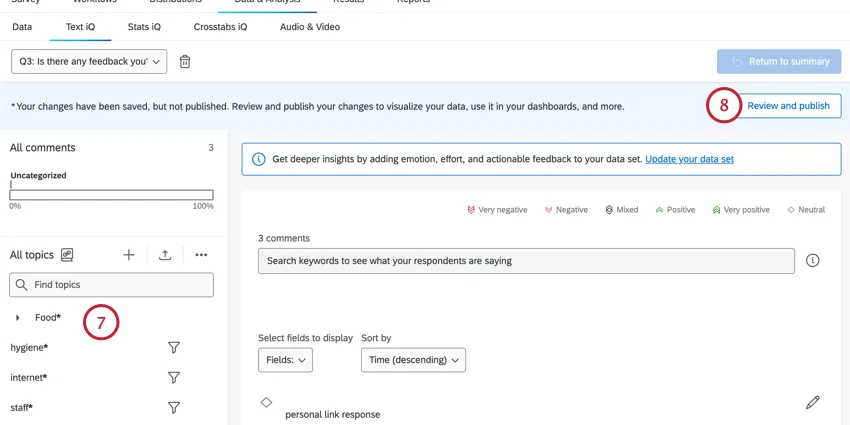Filter comments by internet topic

click(173, 378)
